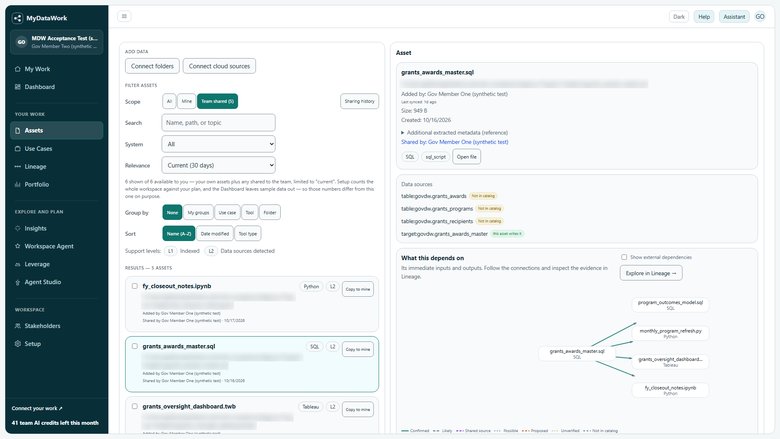Click Connect cloud sources button
Screen dimensions: 780x439
pyautogui.click(x=219, y=66)
